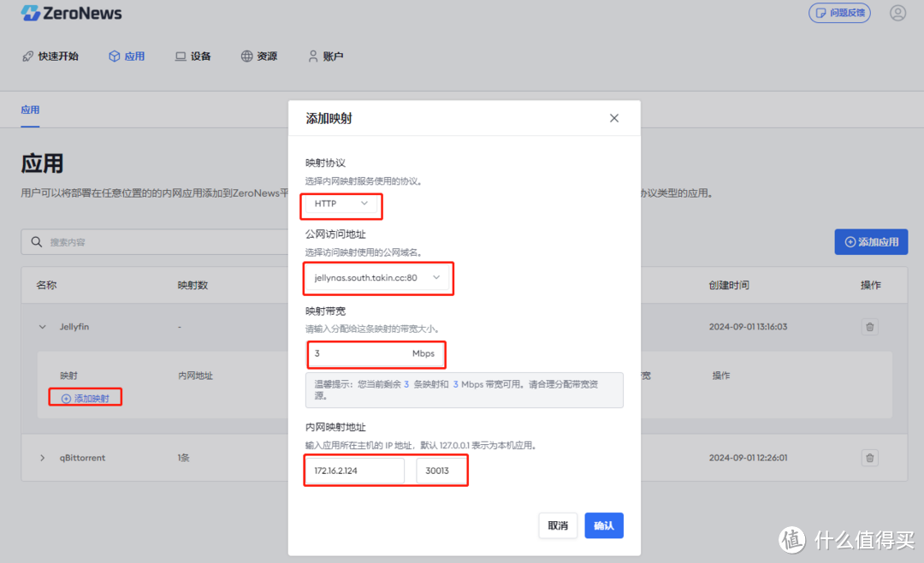
Task: Click the 取消 cancel button
Action: pos(558,525)
